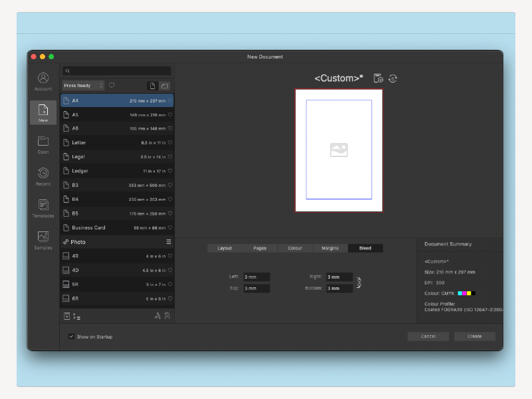This screenshot has height=399, width=532.
Task: Rename the preset using the pen icon
Action: click(157, 316)
